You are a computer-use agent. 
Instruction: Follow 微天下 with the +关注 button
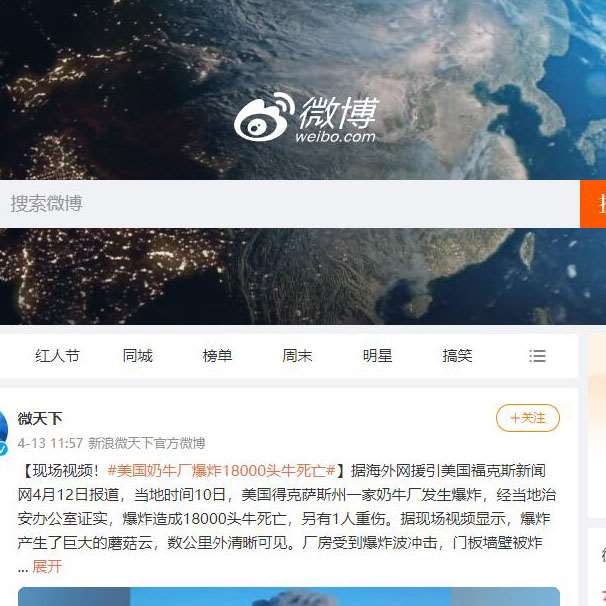point(528,418)
